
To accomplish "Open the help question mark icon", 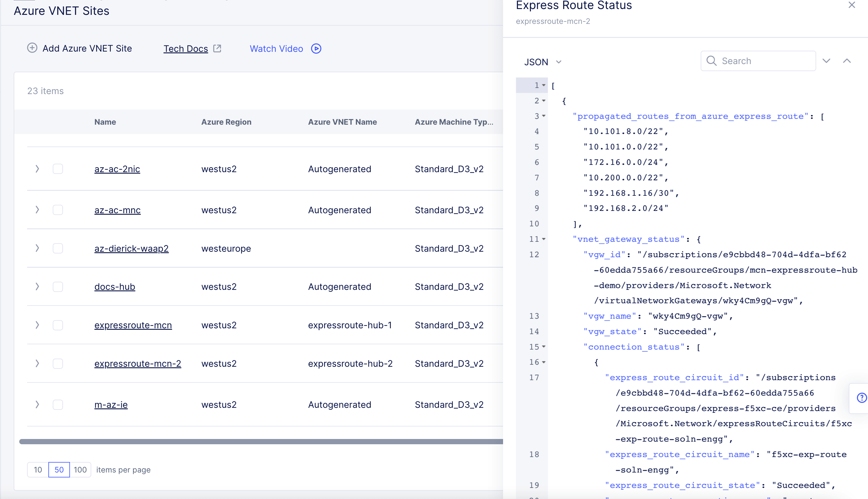I will click(x=862, y=398).
